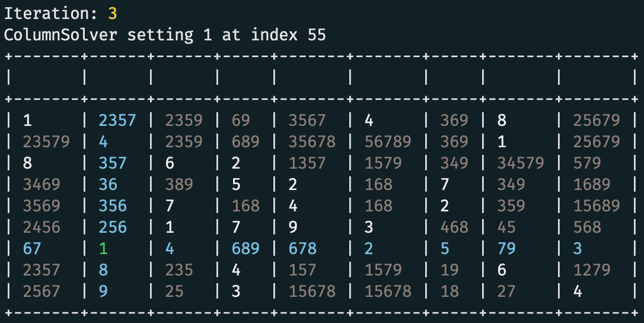Click the blue 67 cell

[x=32, y=249]
